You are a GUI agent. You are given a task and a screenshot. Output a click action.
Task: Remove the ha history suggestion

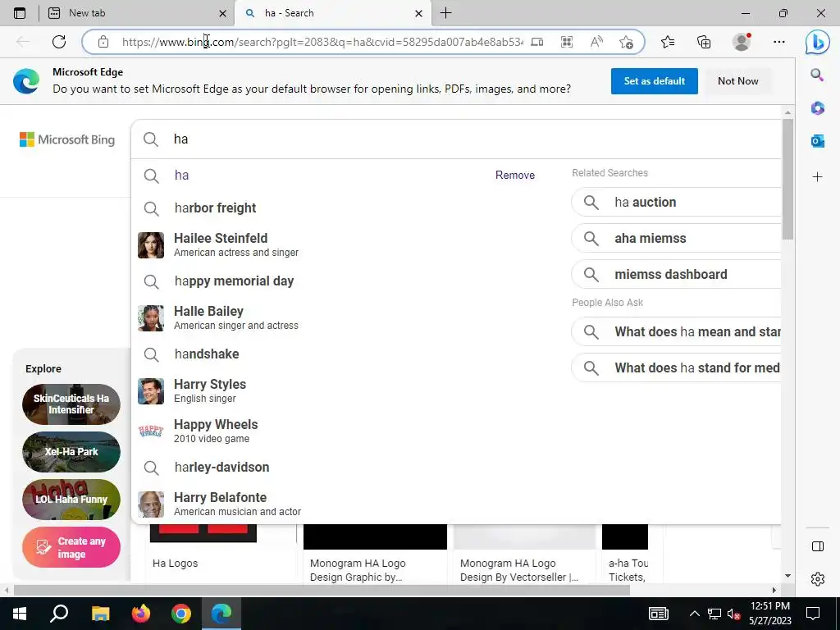tap(515, 176)
